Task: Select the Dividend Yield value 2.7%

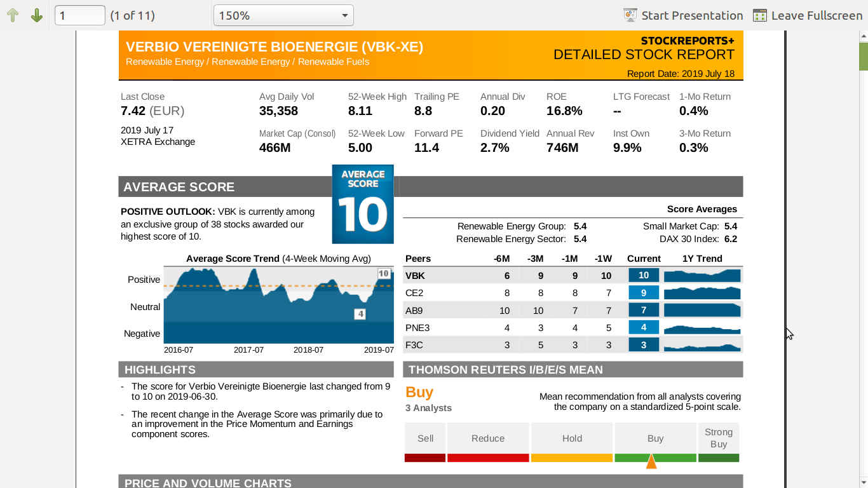Action: pyautogui.click(x=495, y=147)
